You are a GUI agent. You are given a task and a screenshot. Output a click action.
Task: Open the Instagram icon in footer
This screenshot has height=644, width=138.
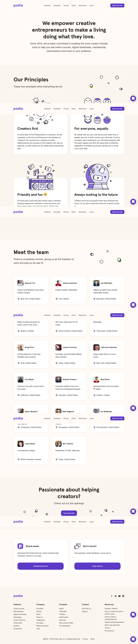(123, 596)
